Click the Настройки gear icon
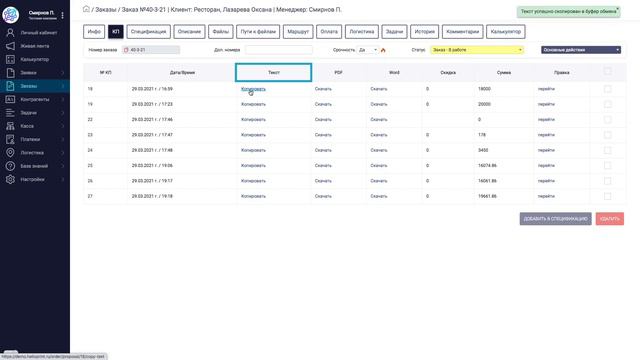 pyautogui.click(x=10, y=179)
